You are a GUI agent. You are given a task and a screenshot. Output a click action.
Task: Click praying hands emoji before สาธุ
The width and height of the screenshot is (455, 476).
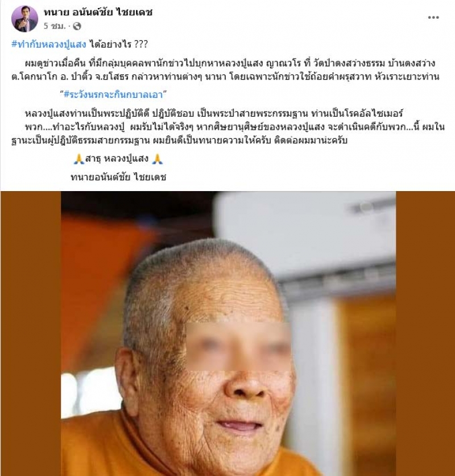coord(79,159)
